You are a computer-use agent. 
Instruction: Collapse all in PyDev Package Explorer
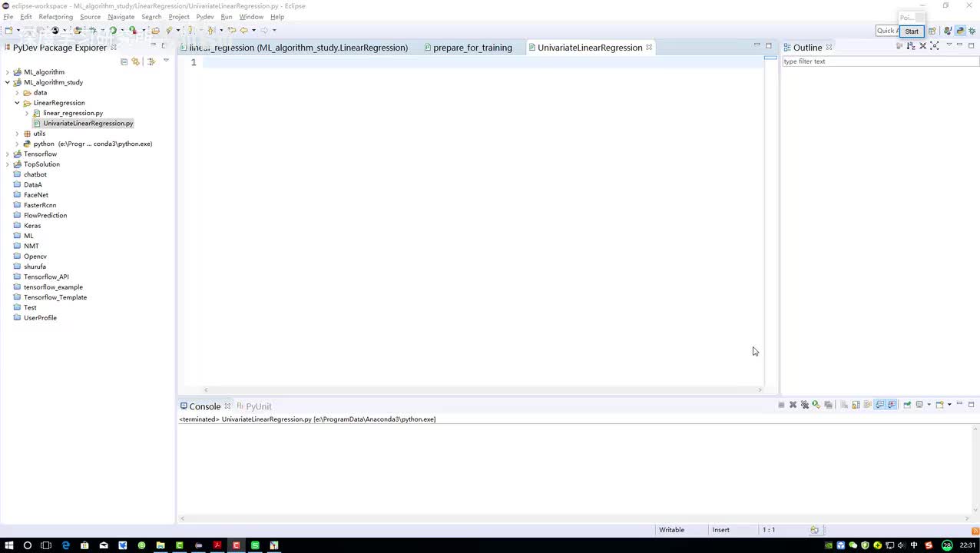coord(124,61)
